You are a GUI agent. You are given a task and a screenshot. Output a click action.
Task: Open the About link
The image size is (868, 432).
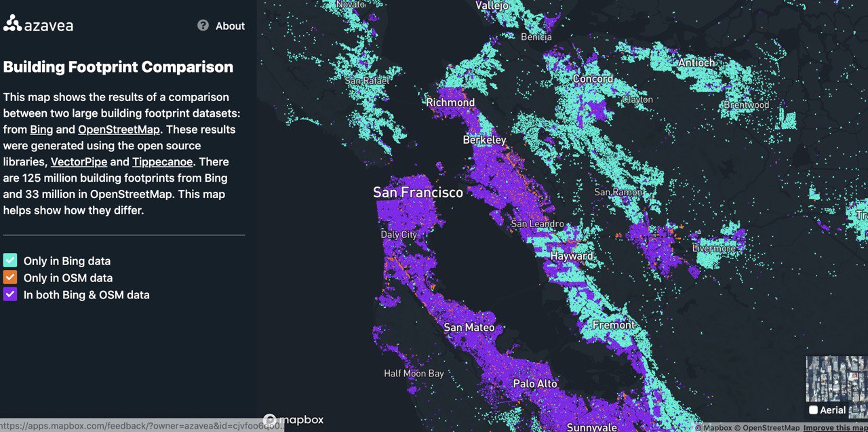tap(230, 26)
